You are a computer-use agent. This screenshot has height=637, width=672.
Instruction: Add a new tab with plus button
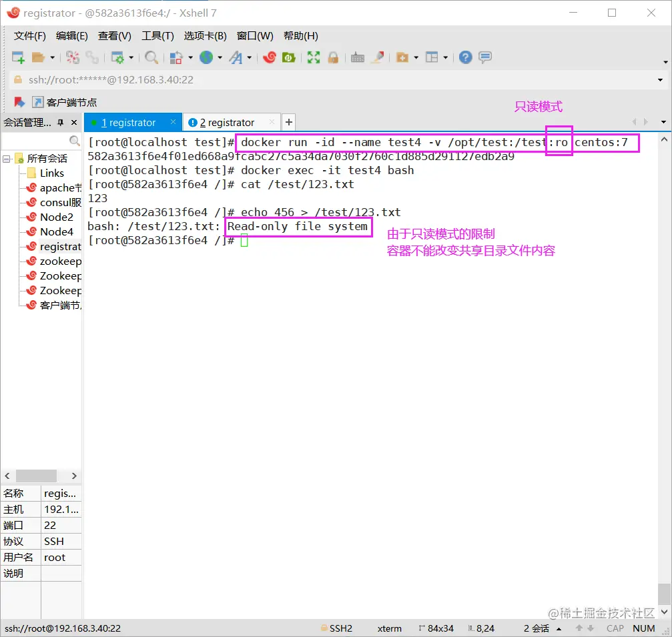pyautogui.click(x=289, y=123)
